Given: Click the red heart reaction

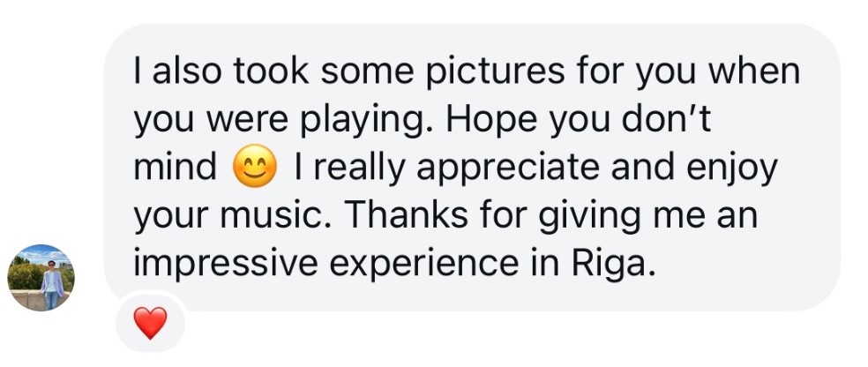Looking at the screenshot, I should tap(150, 323).
